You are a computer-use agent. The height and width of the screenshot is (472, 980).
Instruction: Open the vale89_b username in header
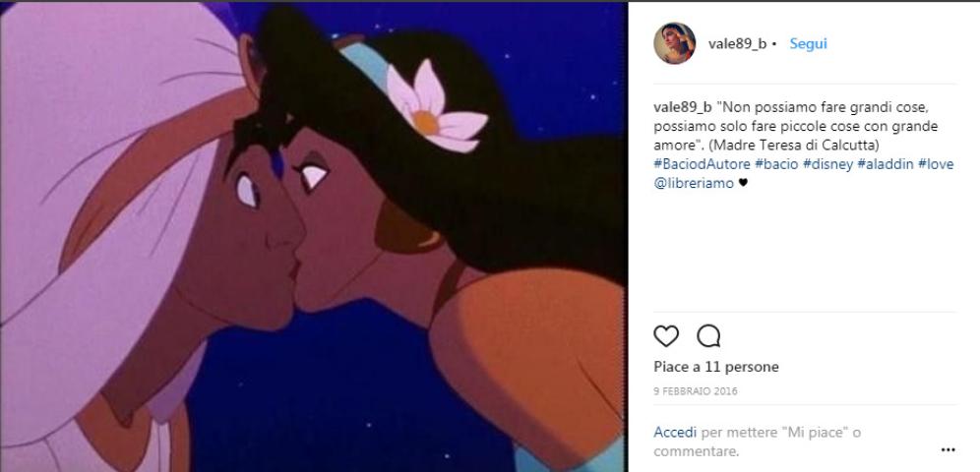pyautogui.click(x=737, y=43)
